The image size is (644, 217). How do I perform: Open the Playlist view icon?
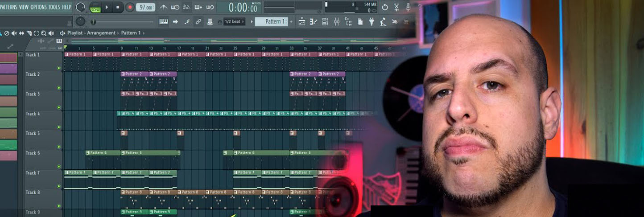coord(302,21)
